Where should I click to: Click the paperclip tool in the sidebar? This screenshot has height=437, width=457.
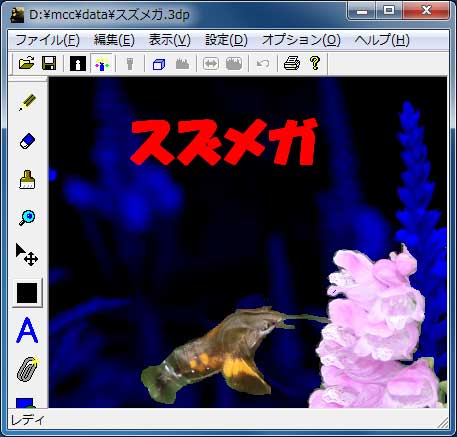[27, 369]
